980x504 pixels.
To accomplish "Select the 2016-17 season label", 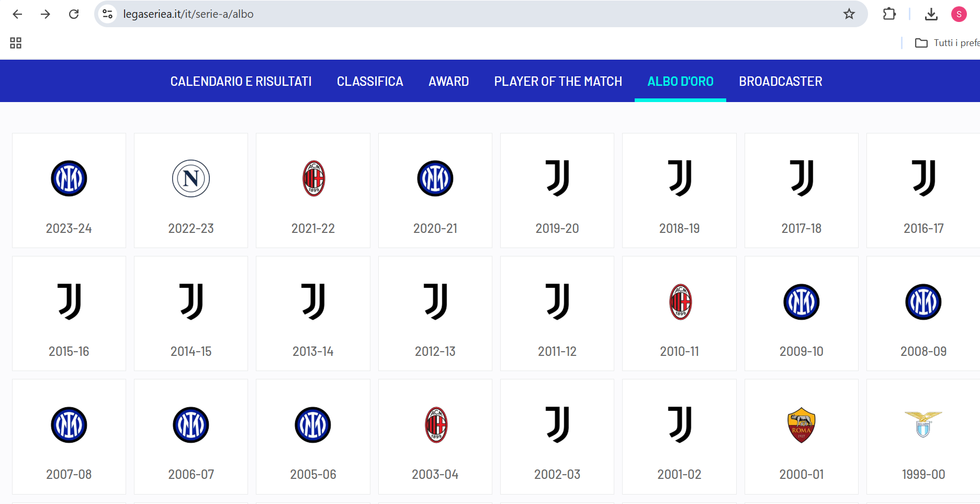I will pyautogui.click(x=923, y=228).
